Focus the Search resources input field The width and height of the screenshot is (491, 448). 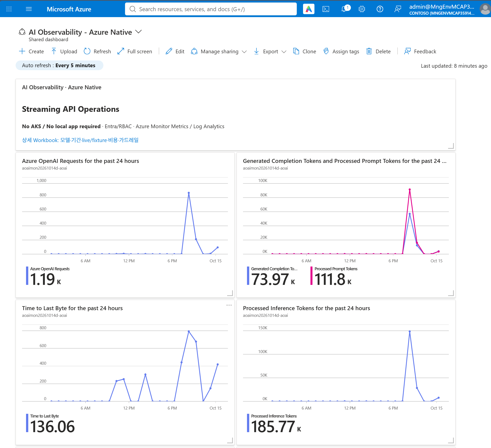click(211, 9)
